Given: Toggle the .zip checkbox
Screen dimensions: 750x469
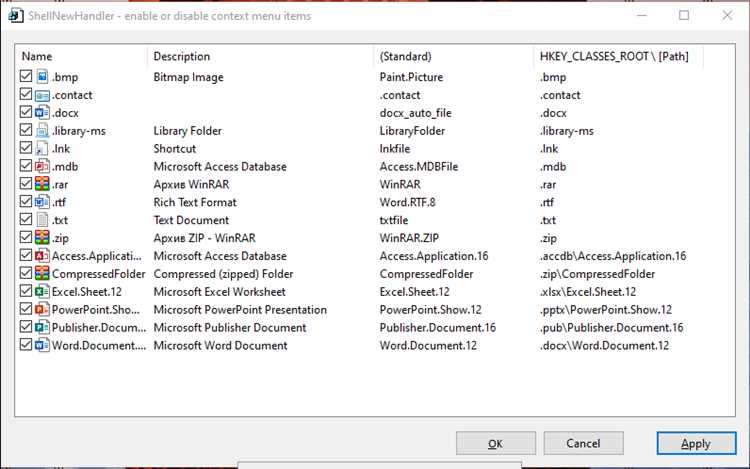Looking at the screenshot, I should tap(26, 237).
